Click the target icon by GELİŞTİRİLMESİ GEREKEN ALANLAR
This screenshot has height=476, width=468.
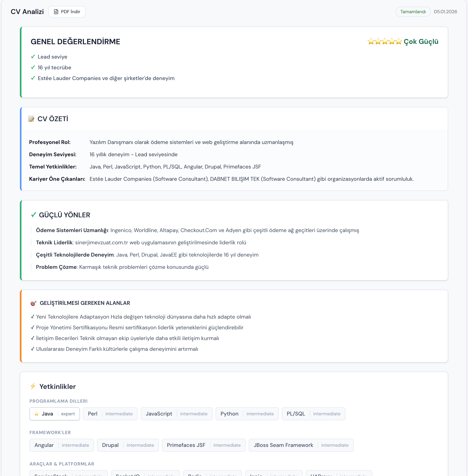[x=34, y=303]
